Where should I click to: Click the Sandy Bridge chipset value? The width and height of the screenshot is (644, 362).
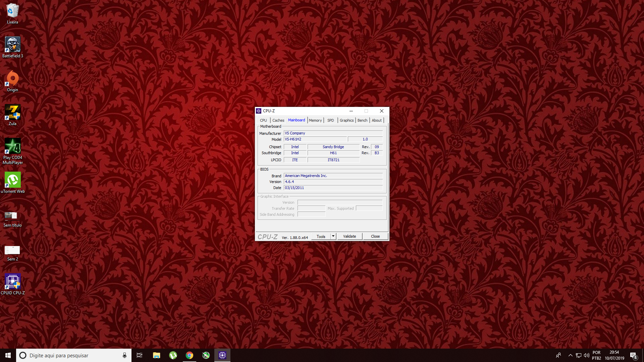[333, 147]
